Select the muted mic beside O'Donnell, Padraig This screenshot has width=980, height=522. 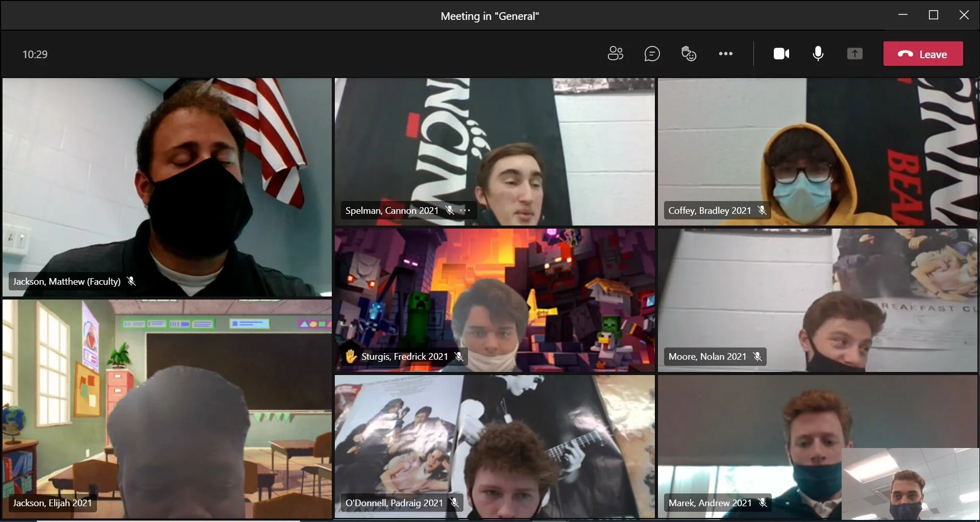pos(454,503)
